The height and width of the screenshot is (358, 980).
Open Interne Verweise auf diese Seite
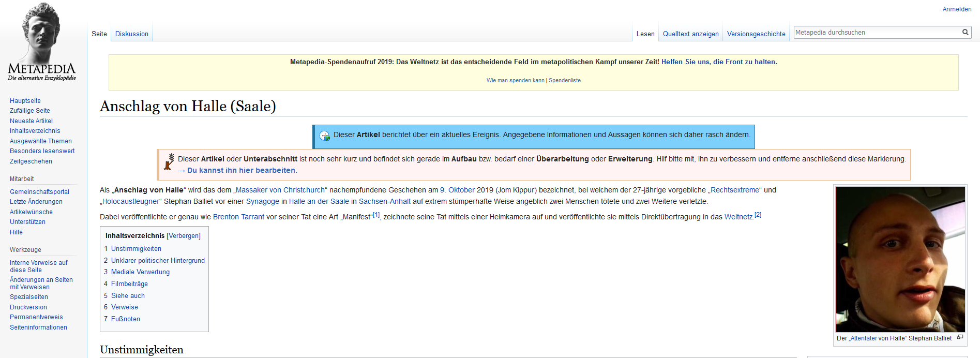coord(39,266)
